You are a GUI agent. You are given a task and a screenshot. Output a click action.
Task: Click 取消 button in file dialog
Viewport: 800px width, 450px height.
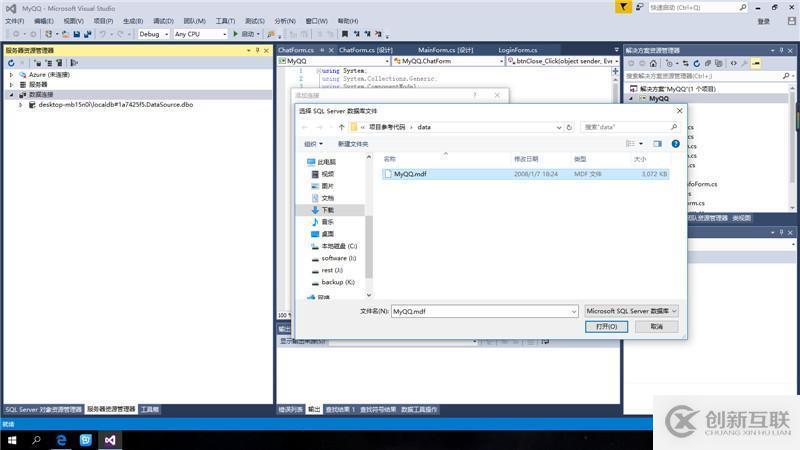click(657, 327)
